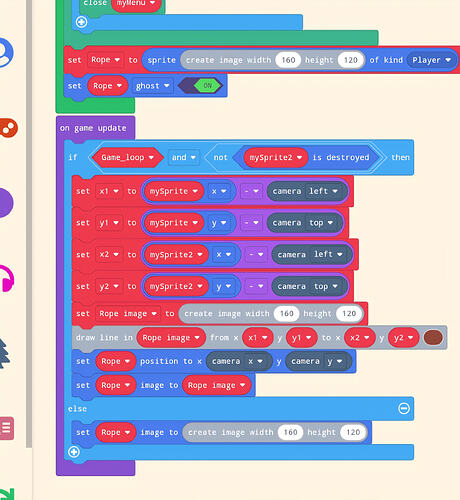This screenshot has width=460, height=500.
Task: Open the camera top dropdown in the set y1 row
Action: tap(321, 223)
